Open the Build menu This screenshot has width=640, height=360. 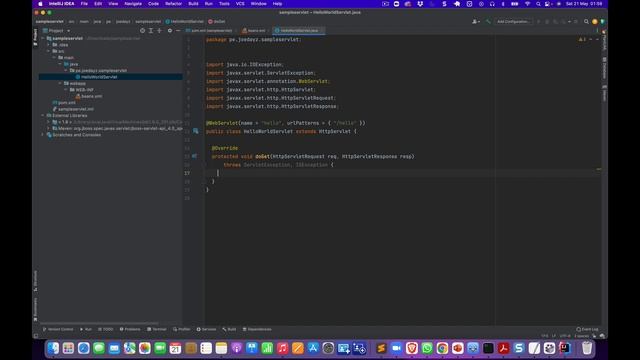193,4
